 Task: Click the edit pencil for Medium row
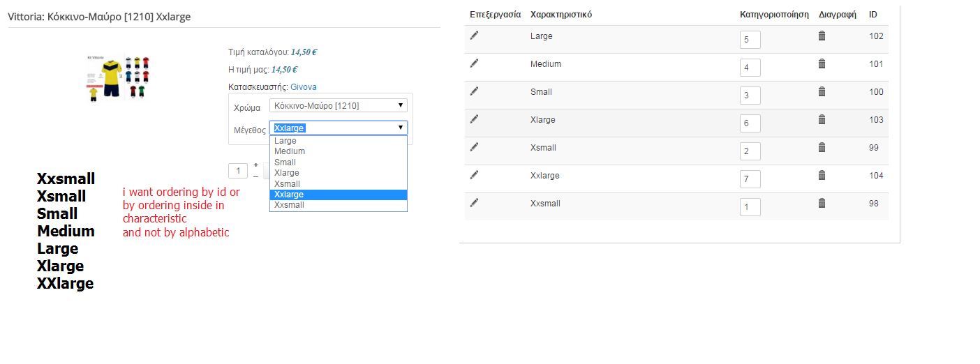click(x=475, y=63)
